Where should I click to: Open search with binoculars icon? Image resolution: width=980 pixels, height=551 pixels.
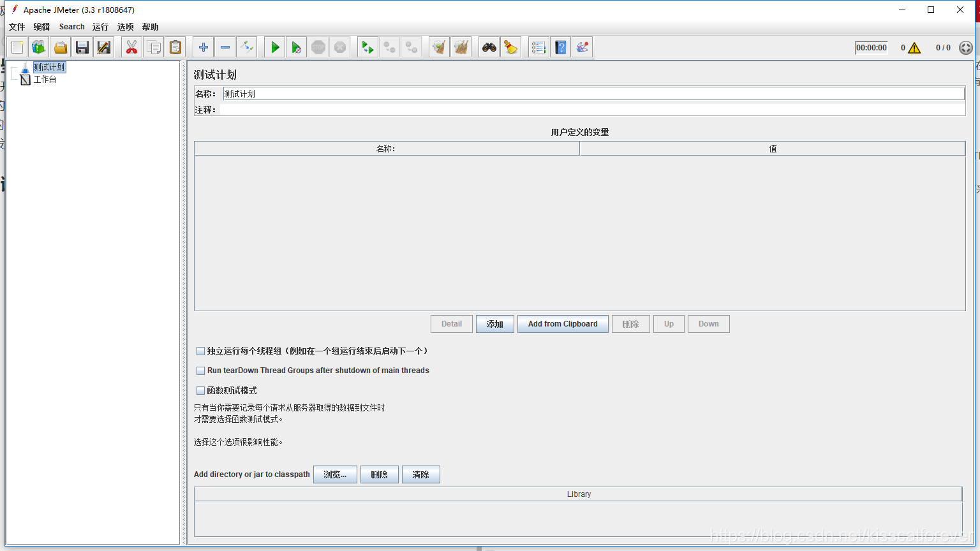[489, 47]
